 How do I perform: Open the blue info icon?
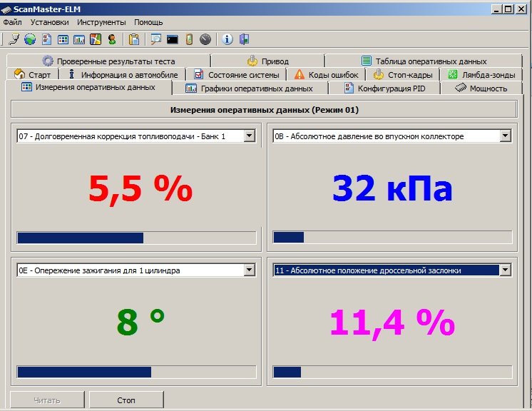227,39
